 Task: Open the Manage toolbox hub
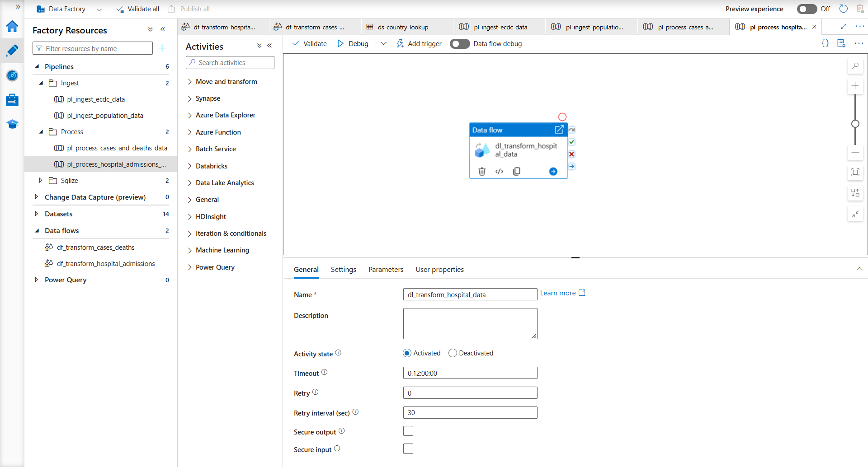(12, 100)
